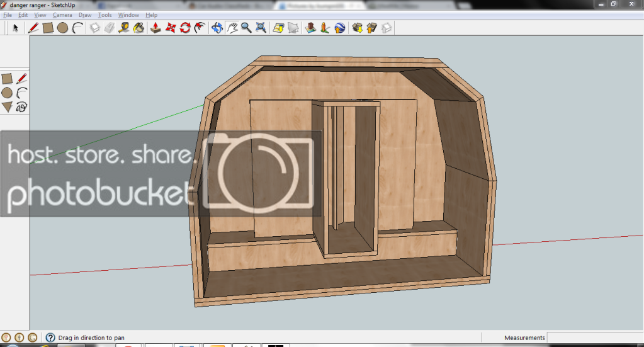
Task: Click the Move tool with red arrows
Action: [171, 28]
